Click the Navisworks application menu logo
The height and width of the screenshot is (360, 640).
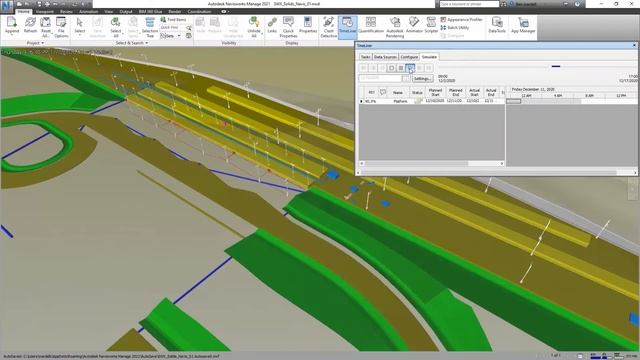(x=7, y=6)
